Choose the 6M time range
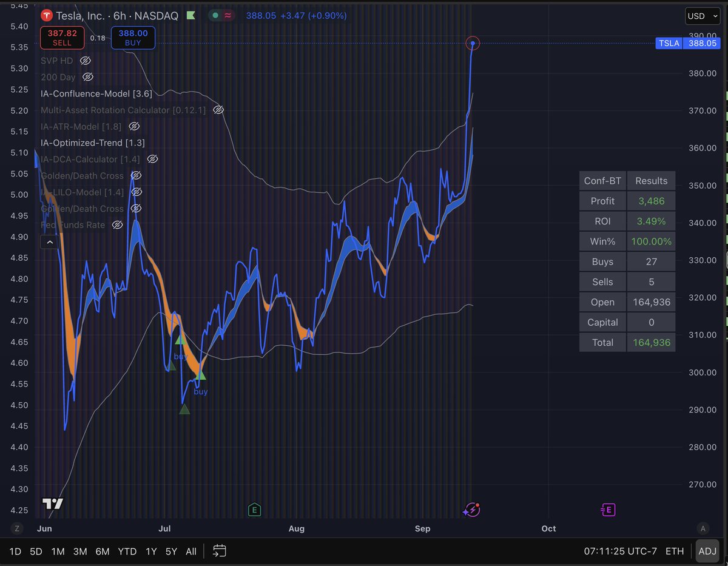The width and height of the screenshot is (728, 566). [x=103, y=551]
